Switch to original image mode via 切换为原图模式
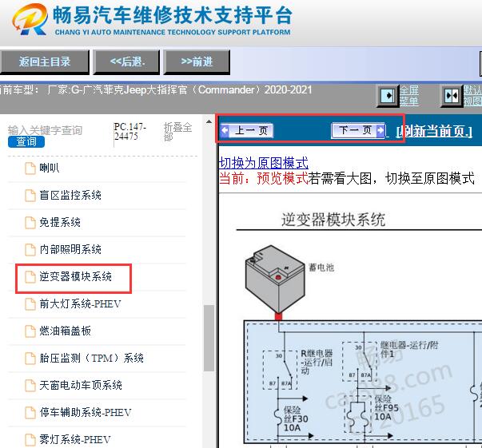 click(264, 163)
